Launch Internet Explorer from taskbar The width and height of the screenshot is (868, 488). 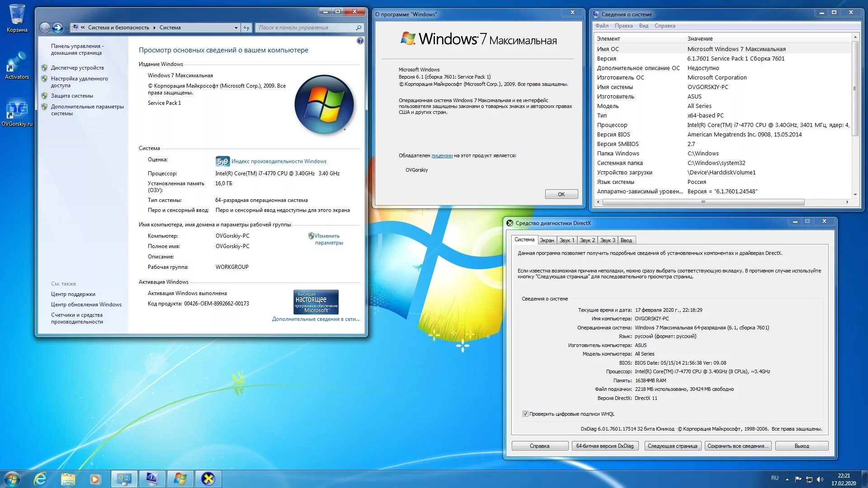[x=40, y=479]
